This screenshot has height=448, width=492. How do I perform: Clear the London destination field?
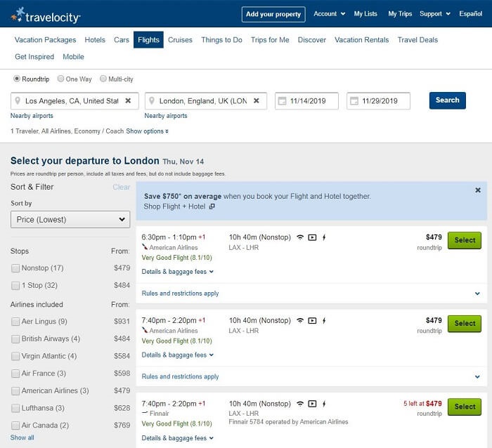257,100
